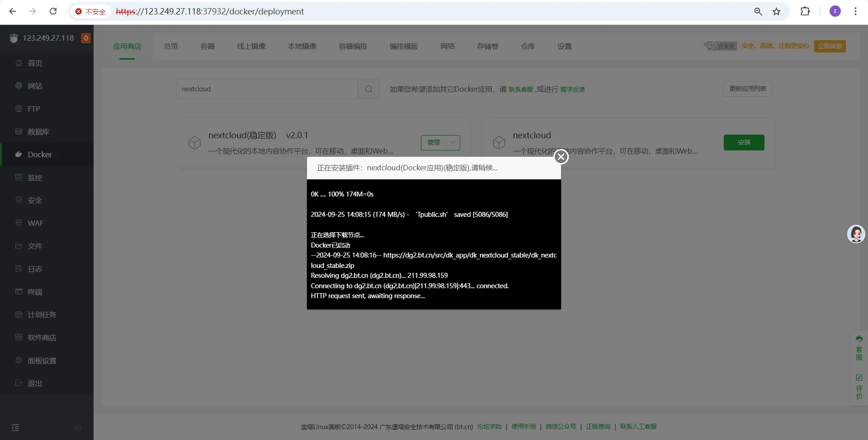
Task: Switch to the 本地镜像 tab
Action: coord(302,46)
